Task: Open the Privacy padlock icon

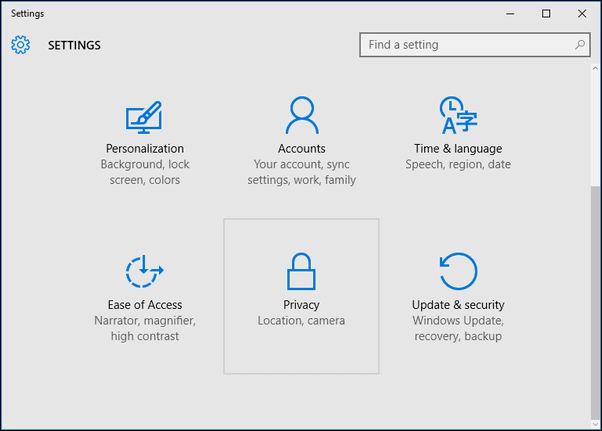Action: pyautogui.click(x=301, y=271)
